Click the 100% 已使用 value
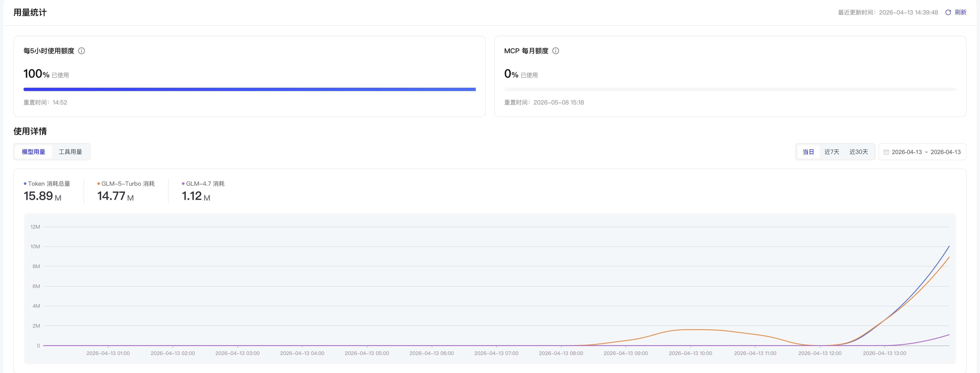This screenshot has width=980, height=373. (x=46, y=74)
